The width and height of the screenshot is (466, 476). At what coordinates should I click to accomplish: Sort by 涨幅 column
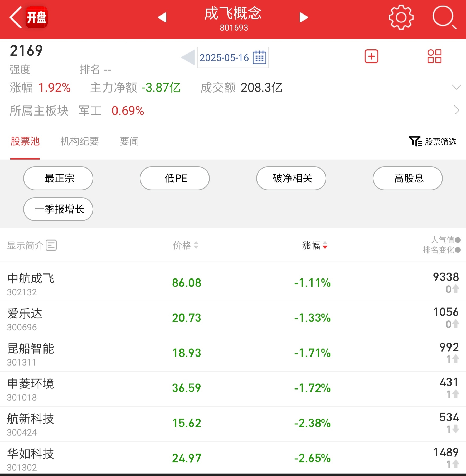(315, 245)
